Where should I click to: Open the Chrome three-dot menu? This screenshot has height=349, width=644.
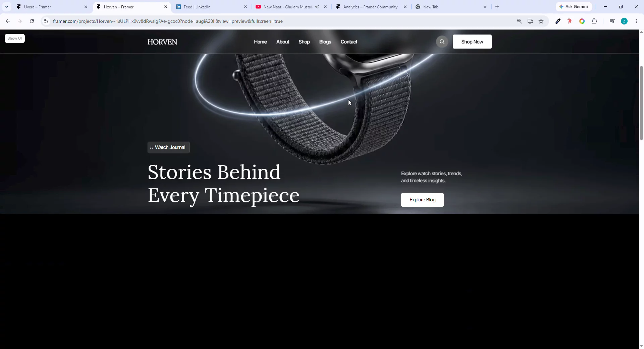tap(636, 21)
